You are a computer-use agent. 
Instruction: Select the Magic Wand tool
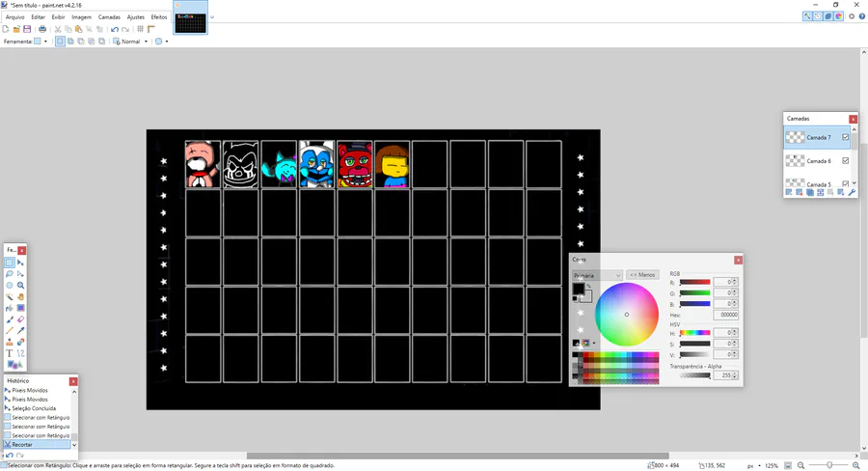click(10, 296)
